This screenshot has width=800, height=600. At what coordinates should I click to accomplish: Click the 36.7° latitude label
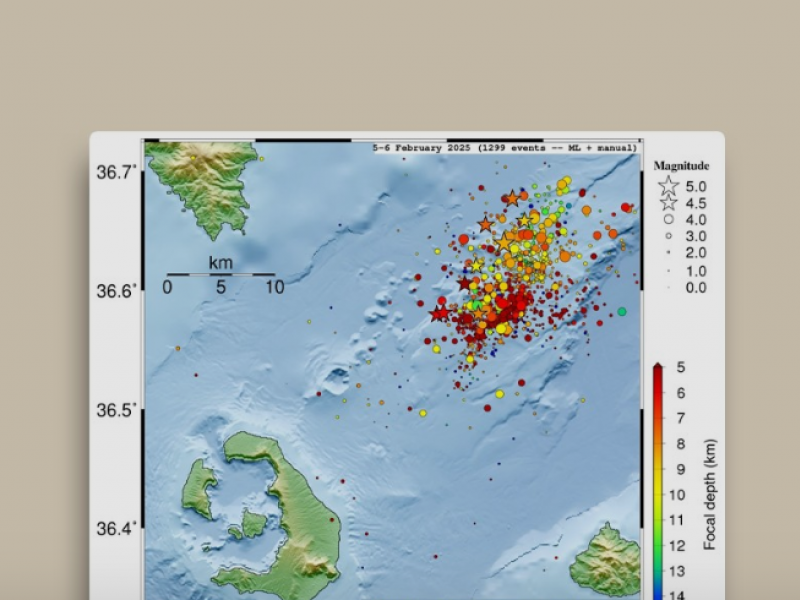[x=116, y=172]
